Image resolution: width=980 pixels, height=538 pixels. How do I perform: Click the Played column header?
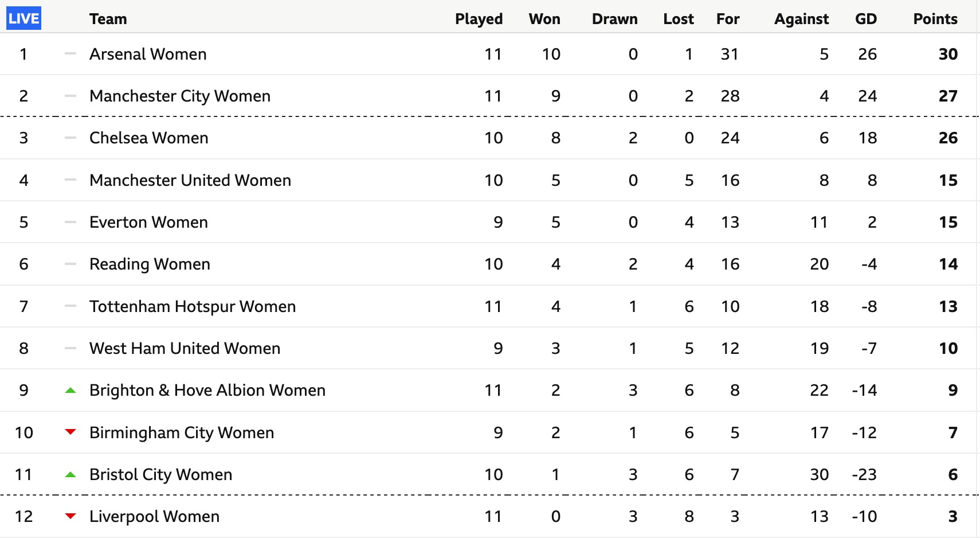[479, 19]
